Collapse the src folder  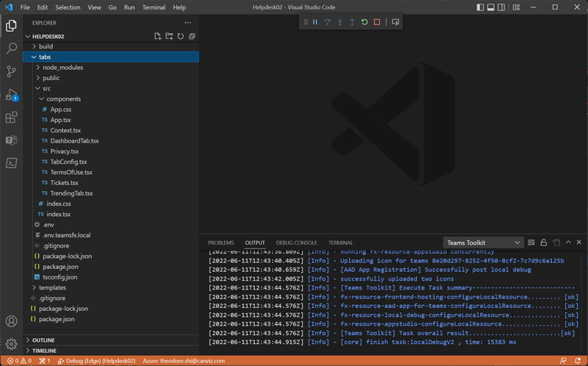[111, 88]
